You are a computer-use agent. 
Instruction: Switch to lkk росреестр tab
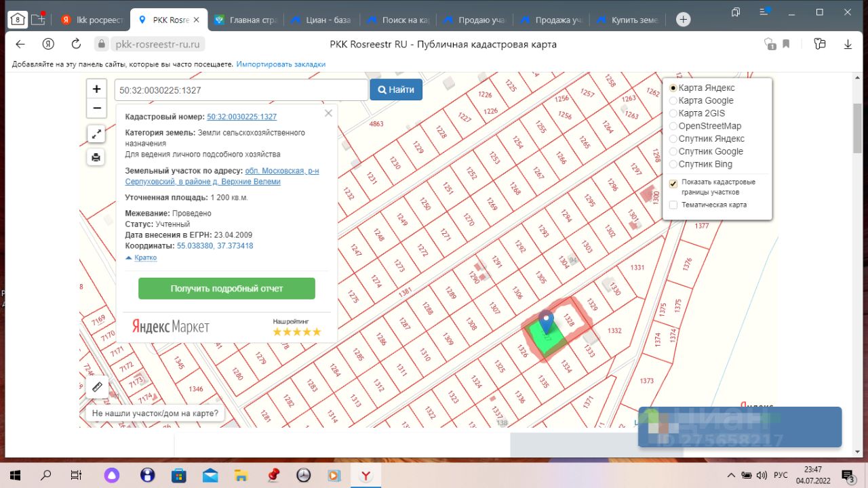pyautogui.click(x=92, y=20)
